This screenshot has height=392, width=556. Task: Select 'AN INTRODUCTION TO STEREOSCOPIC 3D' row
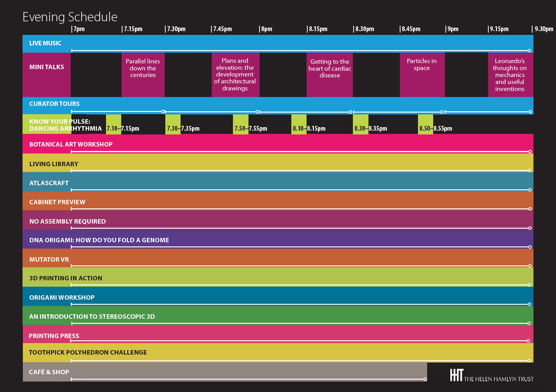coord(278,316)
